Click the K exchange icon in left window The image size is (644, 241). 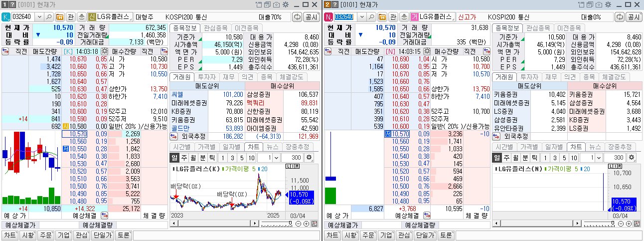[6, 16]
